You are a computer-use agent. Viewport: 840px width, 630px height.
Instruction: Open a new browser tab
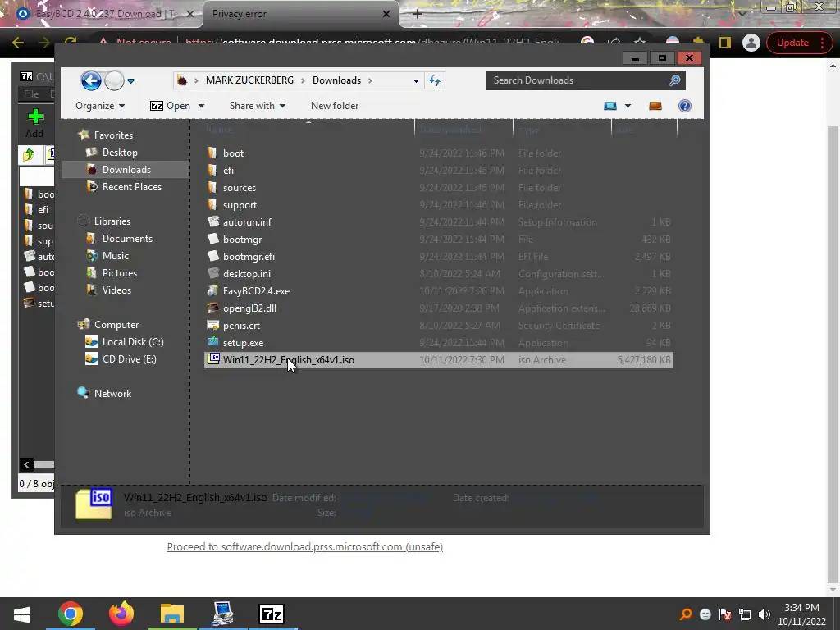pyautogui.click(x=418, y=14)
